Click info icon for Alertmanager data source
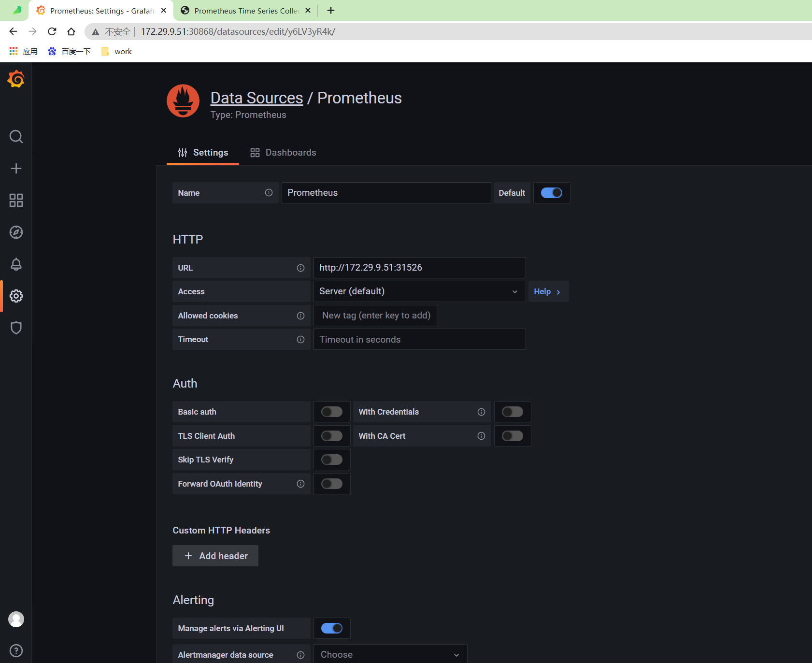The width and height of the screenshot is (812, 663). pyautogui.click(x=300, y=655)
